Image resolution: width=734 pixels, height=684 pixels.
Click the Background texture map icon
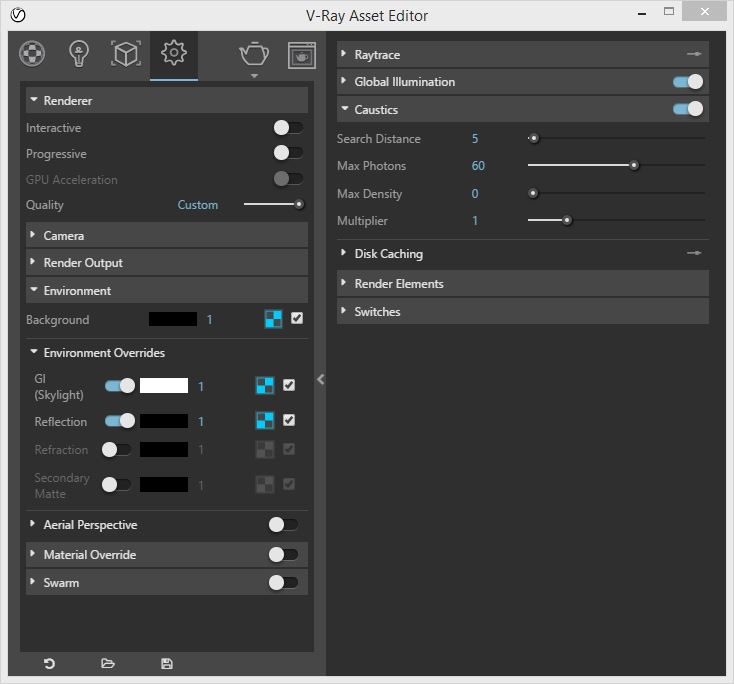(x=273, y=319)
